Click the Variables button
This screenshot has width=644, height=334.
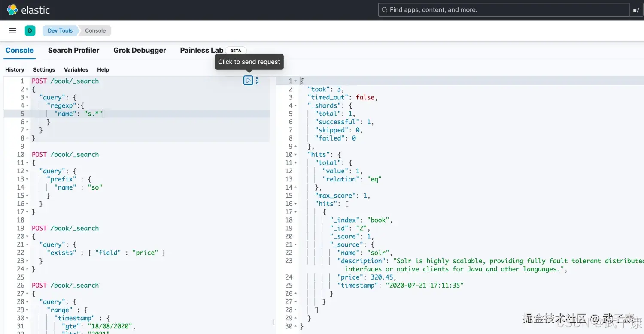76,69
